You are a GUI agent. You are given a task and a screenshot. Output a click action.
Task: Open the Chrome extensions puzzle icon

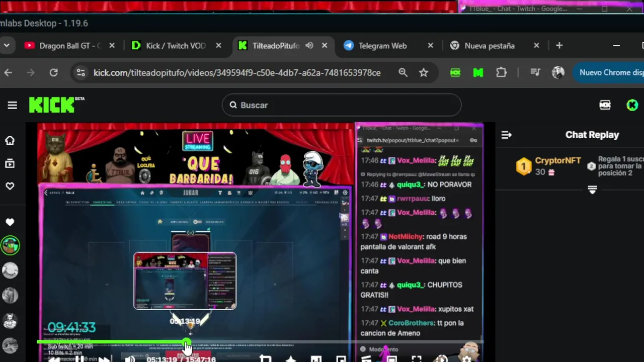click(x=501, y=73)
